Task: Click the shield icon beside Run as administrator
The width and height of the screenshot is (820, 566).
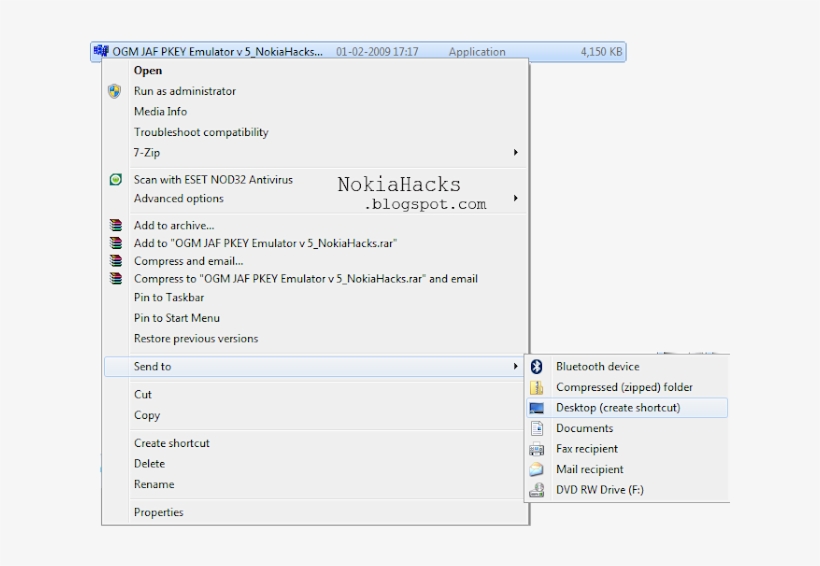Action: (x=115, y=91)
